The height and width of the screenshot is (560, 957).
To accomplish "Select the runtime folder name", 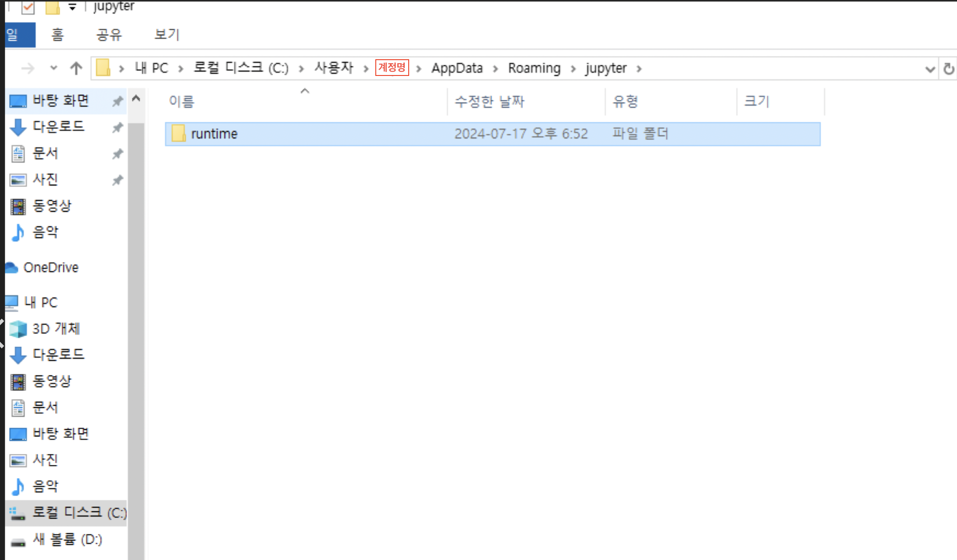I will (214, 133).
